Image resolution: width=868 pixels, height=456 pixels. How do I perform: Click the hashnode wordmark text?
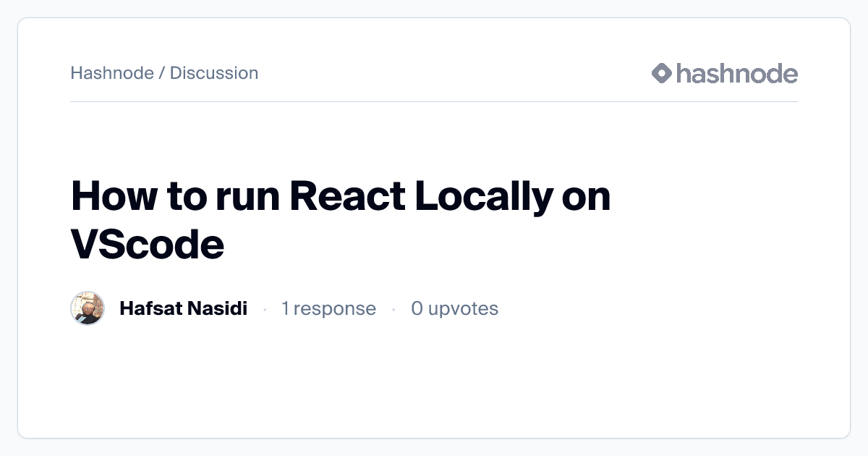coord(737,73)
